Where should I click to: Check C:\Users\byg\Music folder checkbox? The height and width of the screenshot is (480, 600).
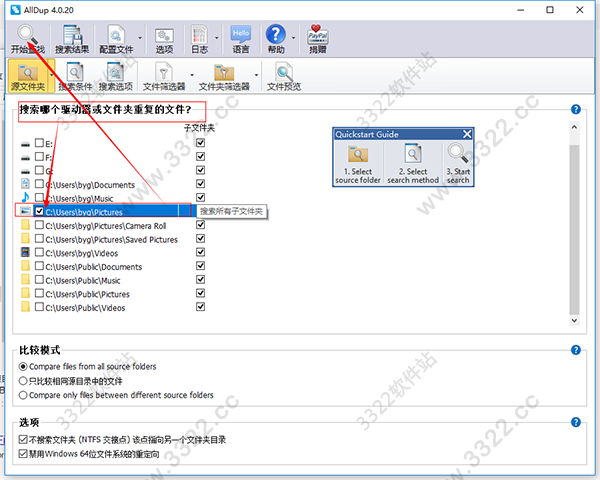tap(39, 198)
